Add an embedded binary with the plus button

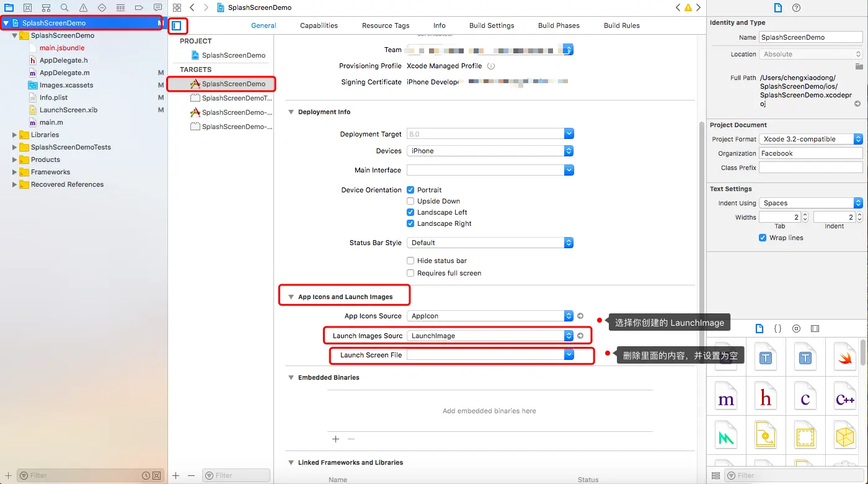335,439
